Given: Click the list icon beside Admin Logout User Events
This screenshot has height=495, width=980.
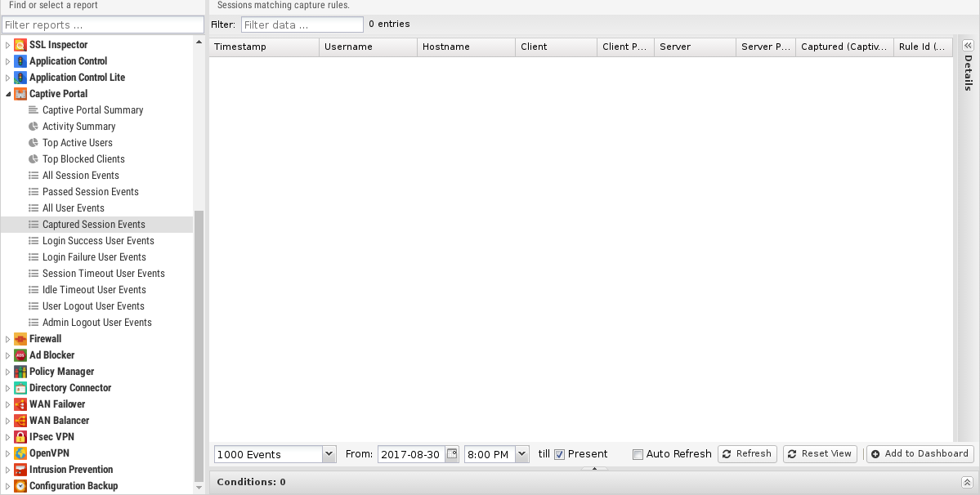Looking at the screenshot, I should coord(34,322).
